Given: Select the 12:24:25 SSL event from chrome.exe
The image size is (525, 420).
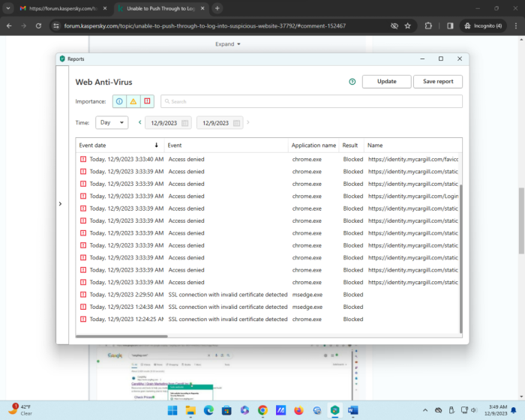Looking at the screenshot, I should click(268, 319).
